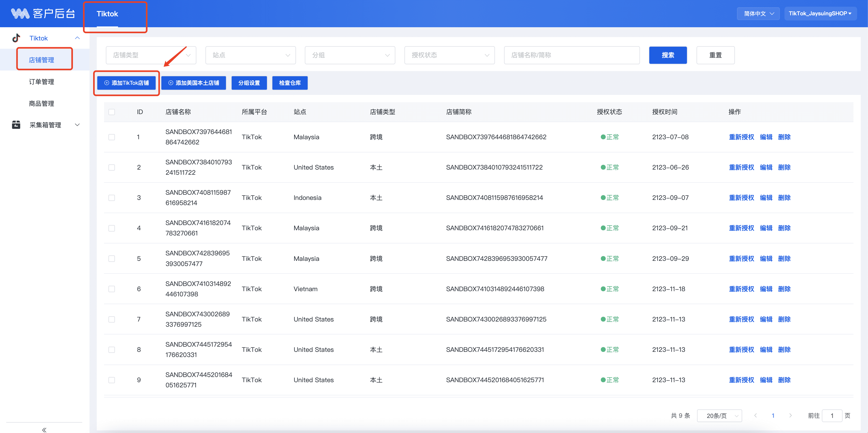Check the row with ID 6
Viewport: 868px width, 433px height.
tap(112, 289)
